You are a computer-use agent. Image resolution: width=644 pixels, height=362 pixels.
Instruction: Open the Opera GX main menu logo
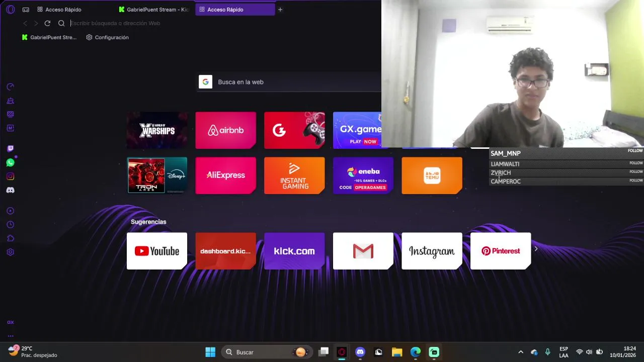pyautogui.click(x=11, y=10)
